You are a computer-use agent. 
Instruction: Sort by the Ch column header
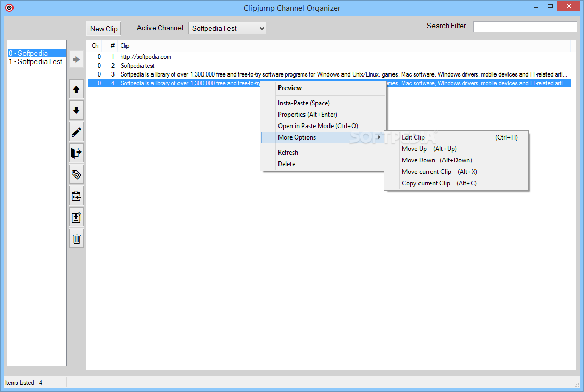click(95, 46)
